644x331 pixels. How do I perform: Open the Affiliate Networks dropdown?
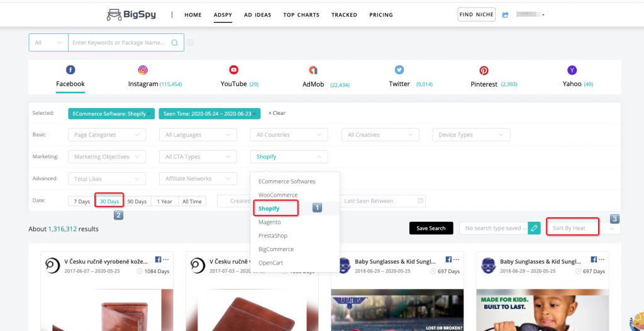coord(198,179)
